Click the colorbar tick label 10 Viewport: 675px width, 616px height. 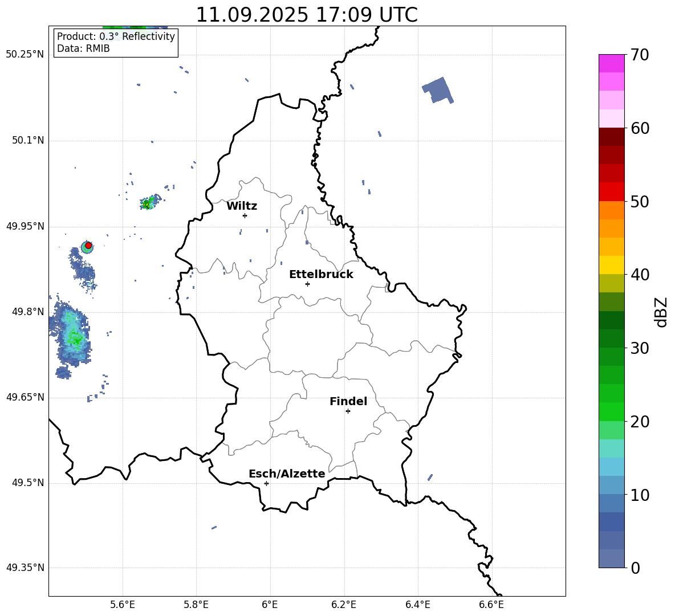pos(640,495)
